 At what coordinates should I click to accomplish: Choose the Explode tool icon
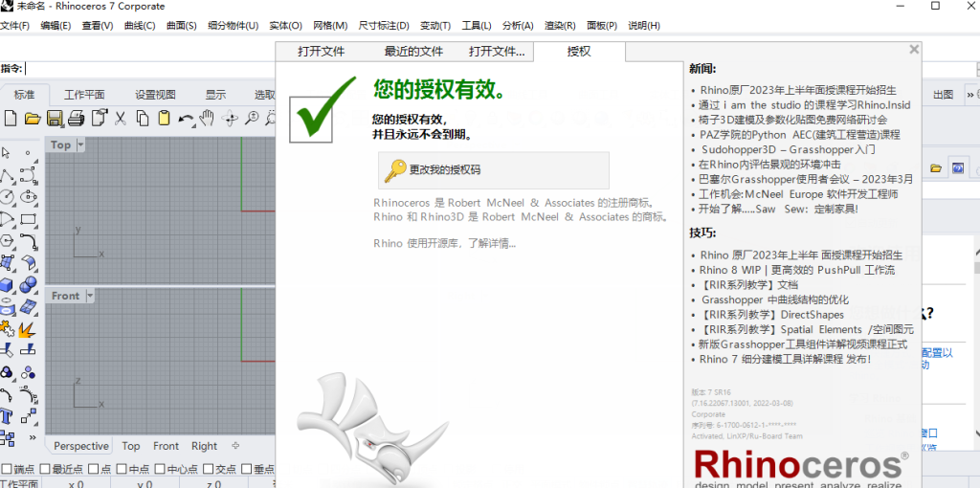click(x=28, y=328)
